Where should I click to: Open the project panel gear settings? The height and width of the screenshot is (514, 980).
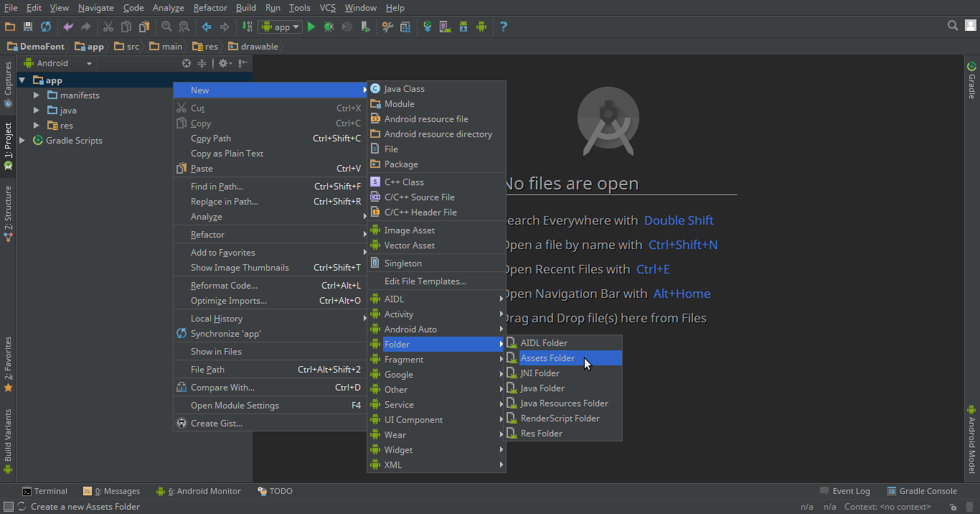pyautogui.click(x=224, y=63)
